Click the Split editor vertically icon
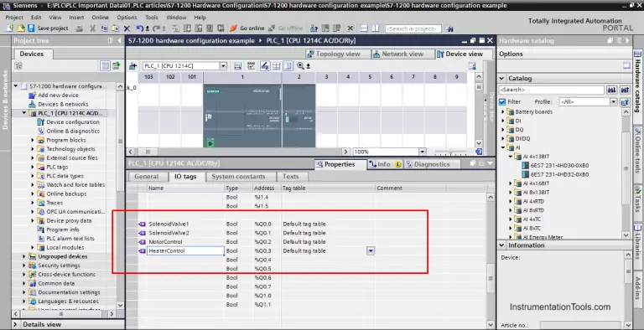Viewport: 644px width, 330px height. 375,28
